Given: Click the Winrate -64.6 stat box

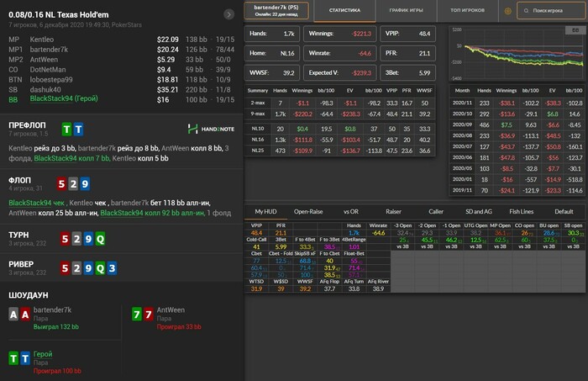Looking at the screenshot, I should pyautogui.click(x=339, y=53).
